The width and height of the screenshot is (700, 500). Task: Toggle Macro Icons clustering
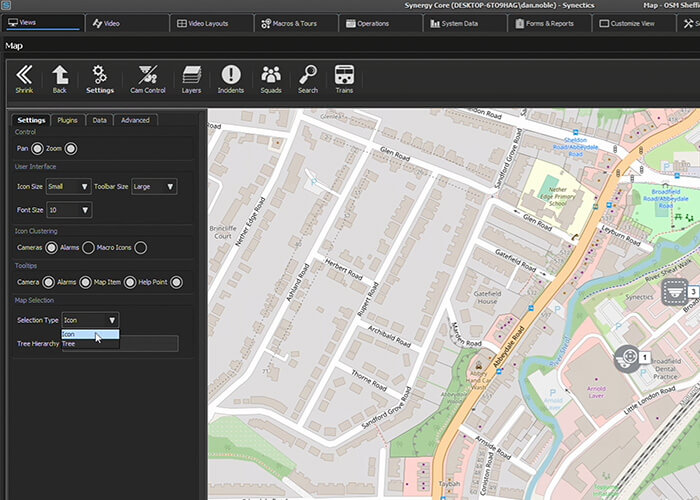pos(141,247)
